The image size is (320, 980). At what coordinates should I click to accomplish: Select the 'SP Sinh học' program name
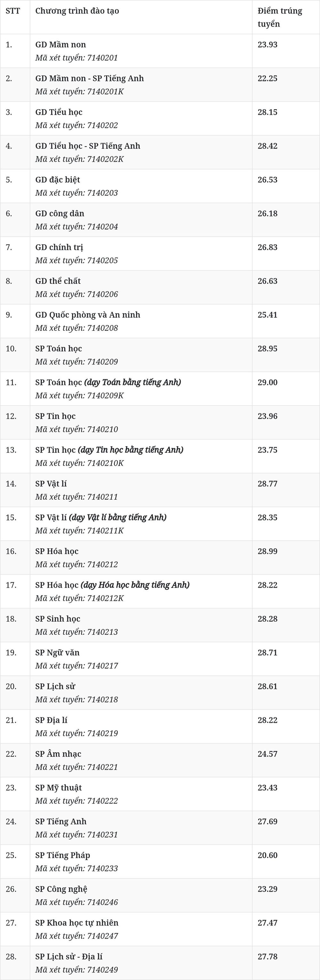click(58, 619)
